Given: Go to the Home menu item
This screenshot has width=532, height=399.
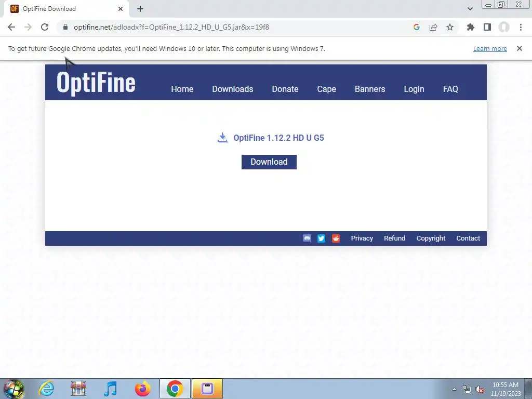Looking at the screenshot, I should [x=182, y=89].
